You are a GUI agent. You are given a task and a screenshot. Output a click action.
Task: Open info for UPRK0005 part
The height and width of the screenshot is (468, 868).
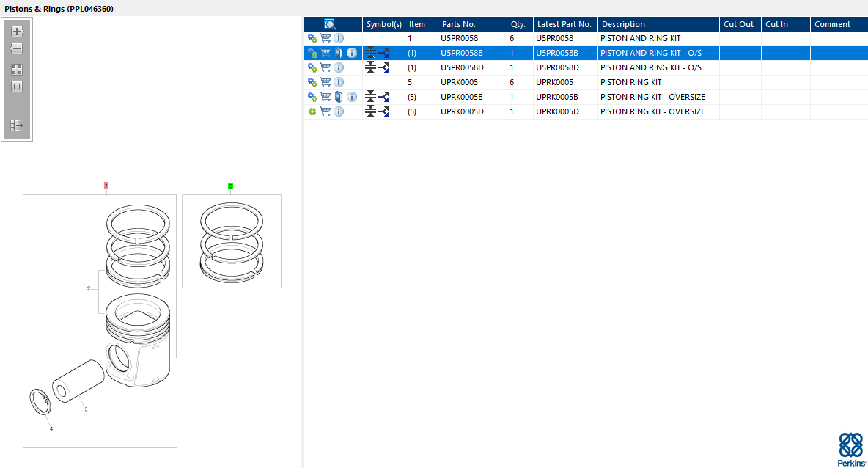click(339, 82)
